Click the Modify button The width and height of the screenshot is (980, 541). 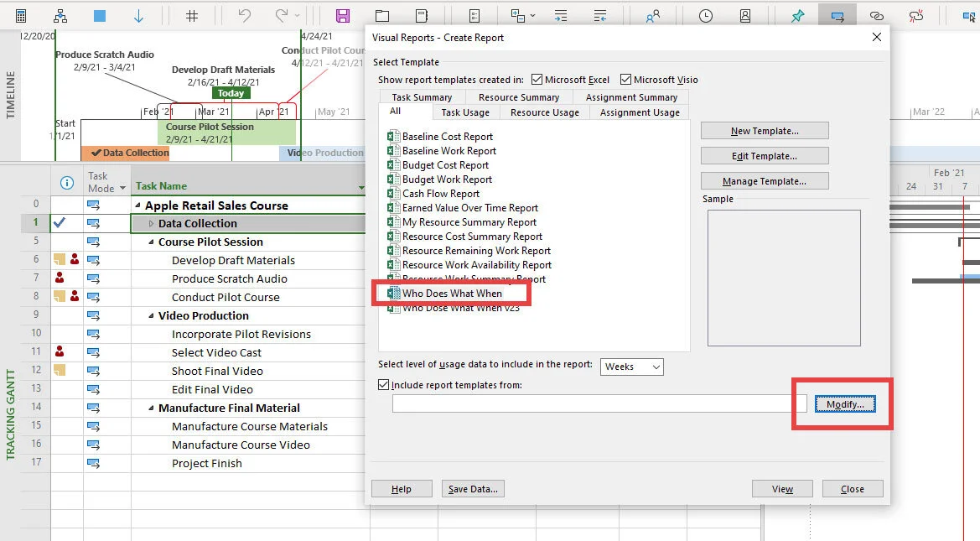tap(845, 404)
